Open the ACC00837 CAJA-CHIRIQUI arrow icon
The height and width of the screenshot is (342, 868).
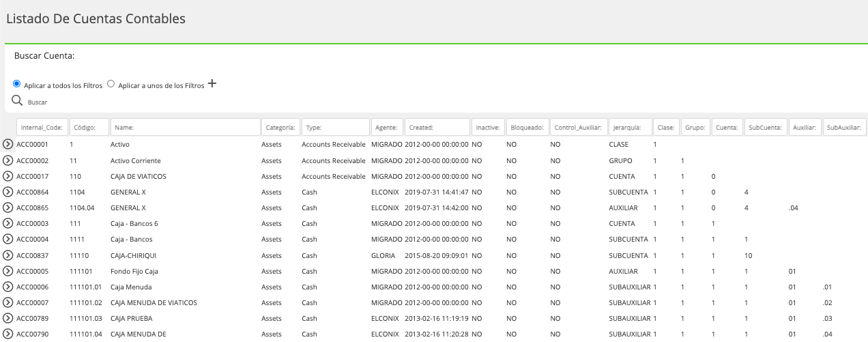coord(8,255)
